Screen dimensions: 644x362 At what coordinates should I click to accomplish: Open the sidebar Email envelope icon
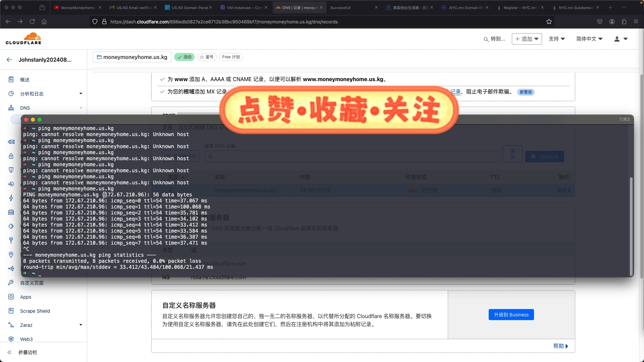(11, 142)
